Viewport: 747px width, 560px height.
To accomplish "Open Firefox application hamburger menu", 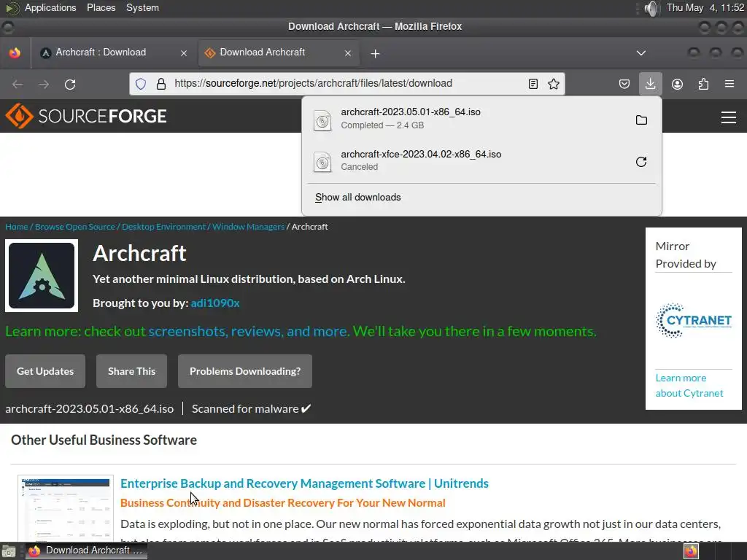I will click(729, 85).
